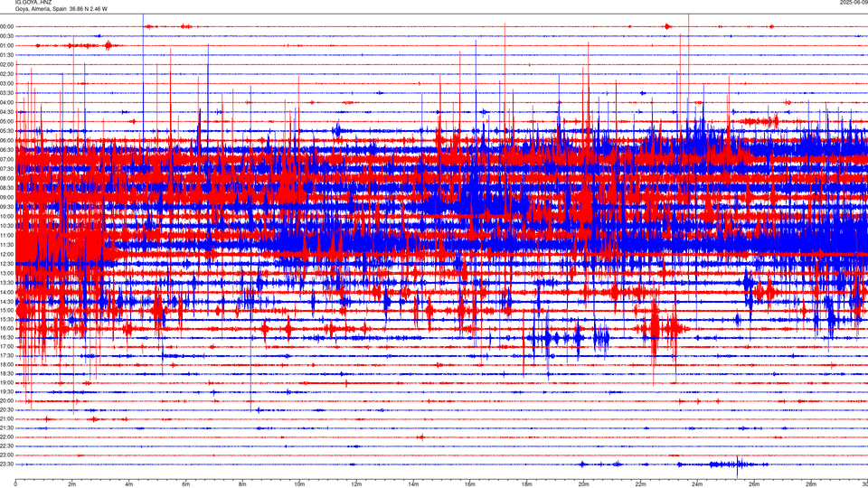The width and height of the screenshot is (868, 488).
Task: Click the 14m axis tick label
Action: pyautogui.click(x=413, y=484)
